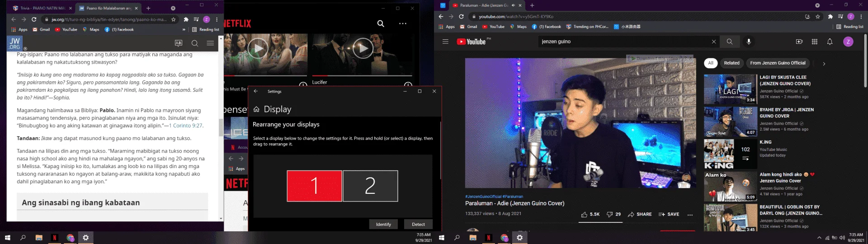The width and height of the screenshot is (868, 244).
Task: Show hidden bookmarks chevron in jw.org window
Action: [x=184, y=30]
